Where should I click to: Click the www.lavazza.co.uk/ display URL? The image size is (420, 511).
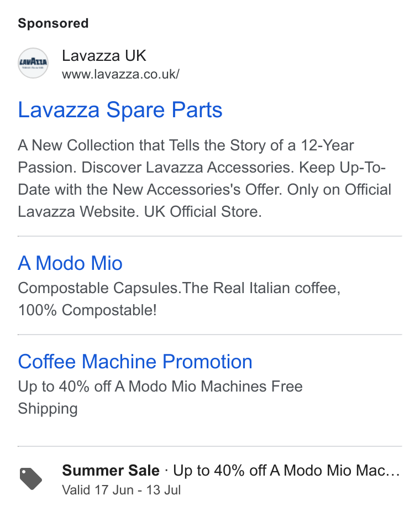[x=120, y=74]
